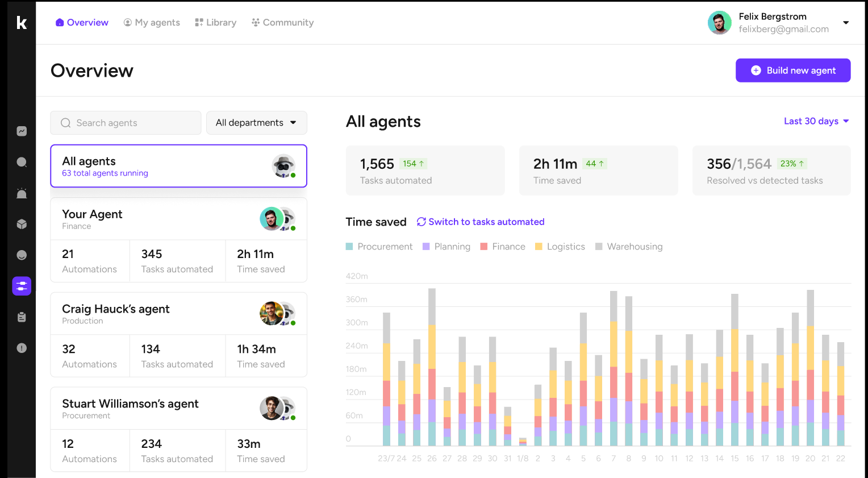
Task: Switch to the Community tab
Action: (x=282, y=23)
